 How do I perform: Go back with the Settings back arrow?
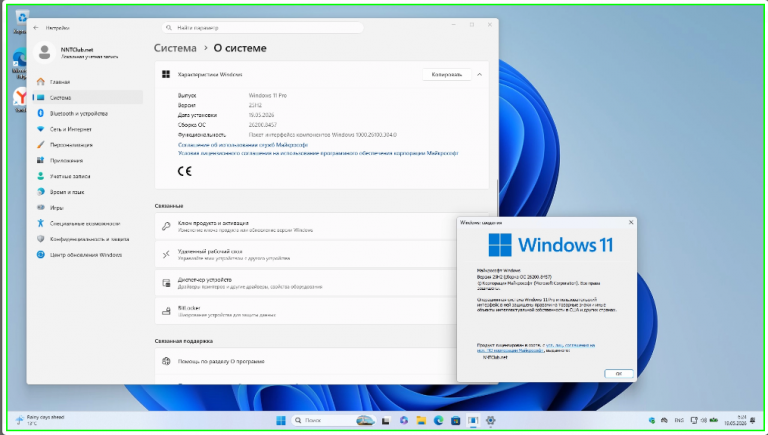[36, 28]
